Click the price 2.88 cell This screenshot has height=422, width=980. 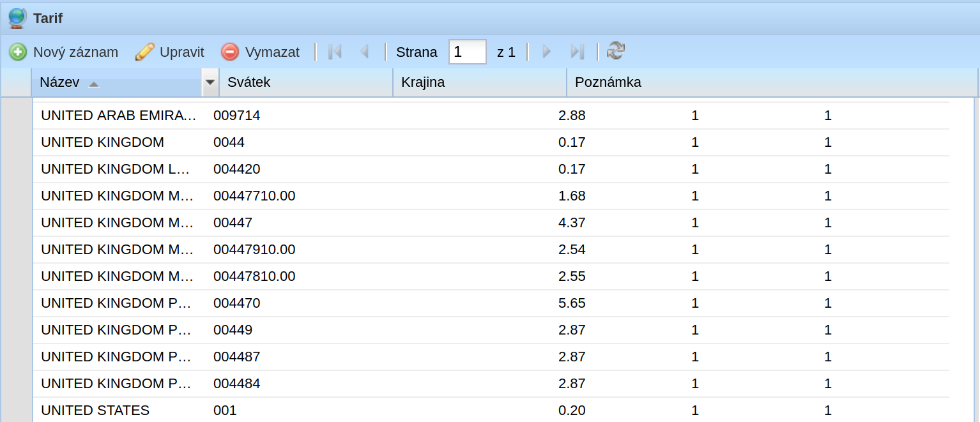tap(572, 116)
